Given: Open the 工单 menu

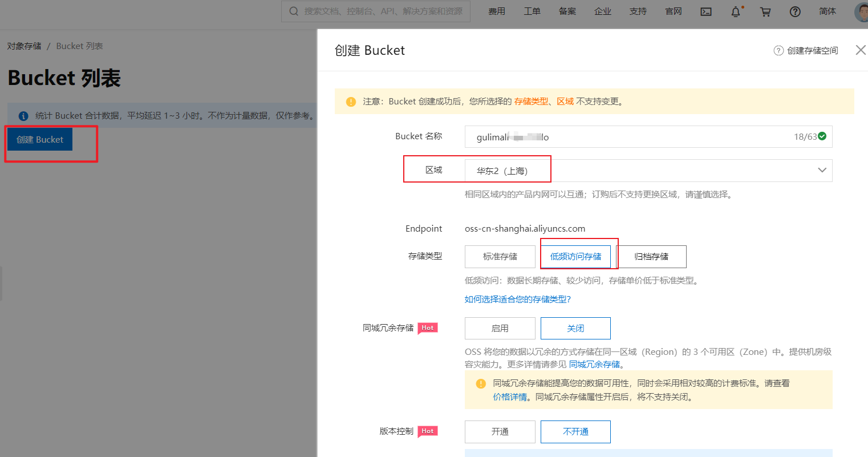Looking at the screenshot, I should [x=532, y=11].
